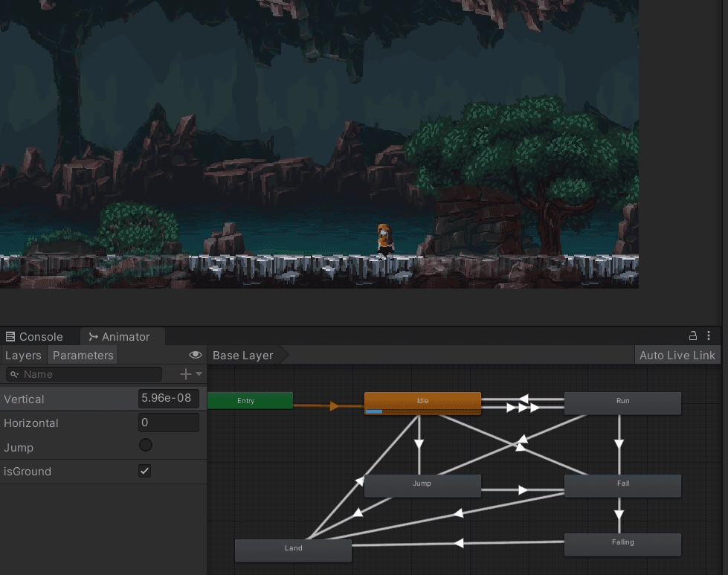This screenshot has width=728, height=575.
Task: Select the Idle to Run triple-arrow transition
Action: click(x=523, y=408)
